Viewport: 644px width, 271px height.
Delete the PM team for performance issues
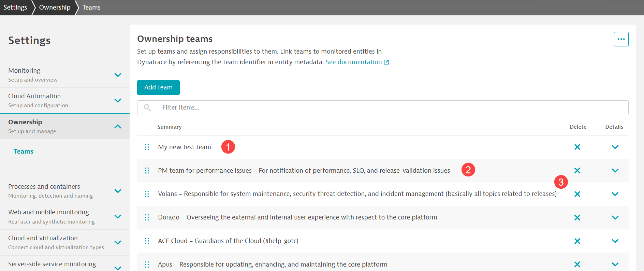pyautogui.click(x=577, y=171)
